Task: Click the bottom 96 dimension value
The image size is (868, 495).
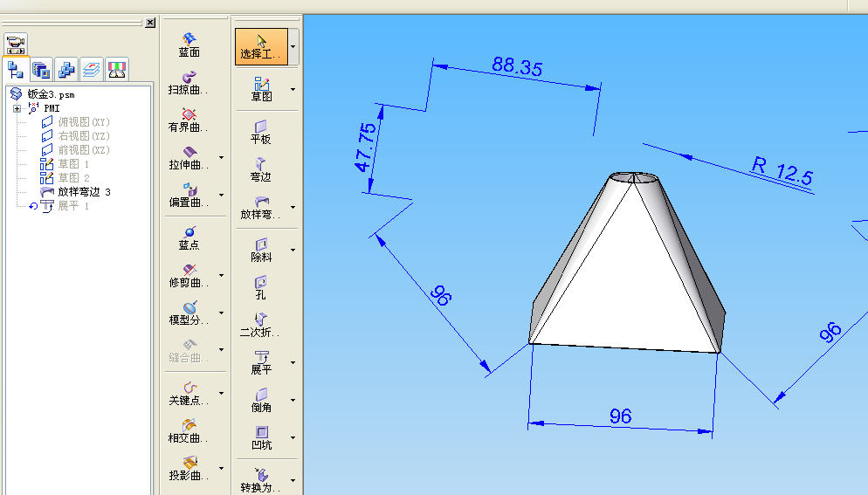Action: tap(621, 416)
